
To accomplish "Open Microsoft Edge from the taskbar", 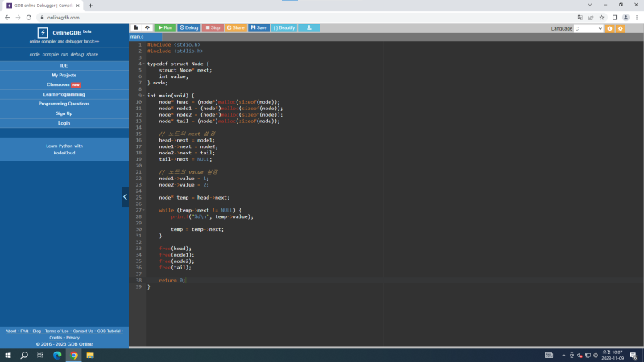I will coord(57,355).
